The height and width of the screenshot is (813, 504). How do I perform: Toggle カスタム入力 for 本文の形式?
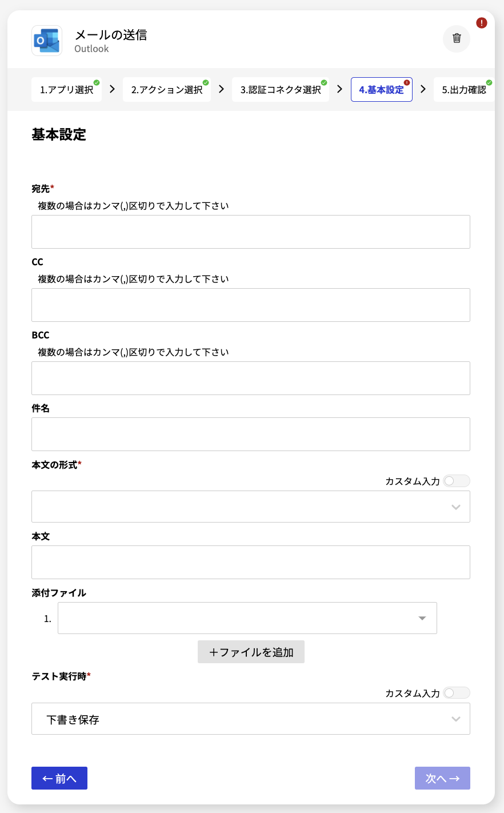click(x=457, y=481)
